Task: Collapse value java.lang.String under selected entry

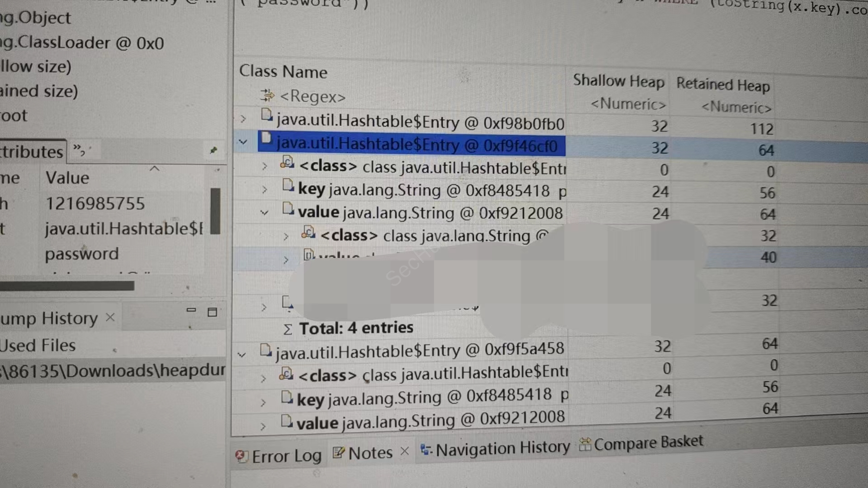Action: coord(264,212)
